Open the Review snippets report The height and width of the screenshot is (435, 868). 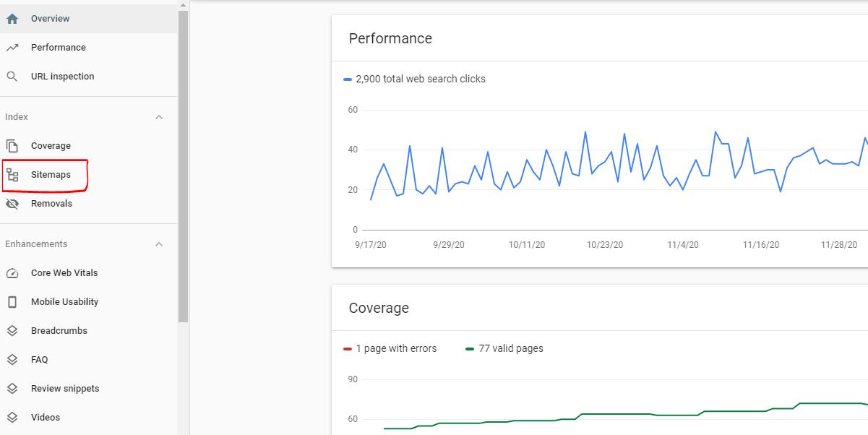pos(65,389)
